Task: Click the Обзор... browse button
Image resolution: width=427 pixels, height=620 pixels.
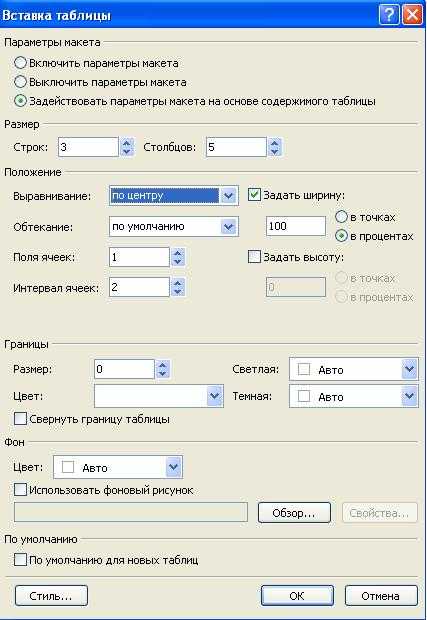Action: tap(294, 513)
